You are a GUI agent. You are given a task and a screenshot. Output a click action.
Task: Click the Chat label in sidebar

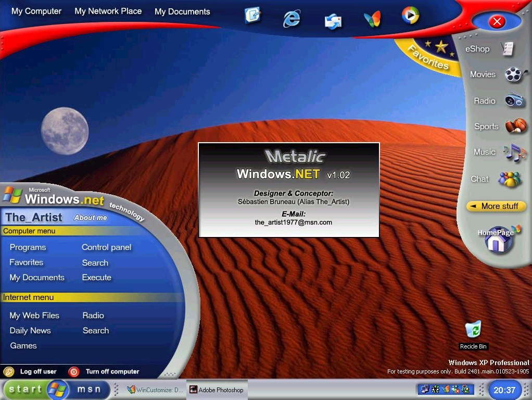point(479,179)
